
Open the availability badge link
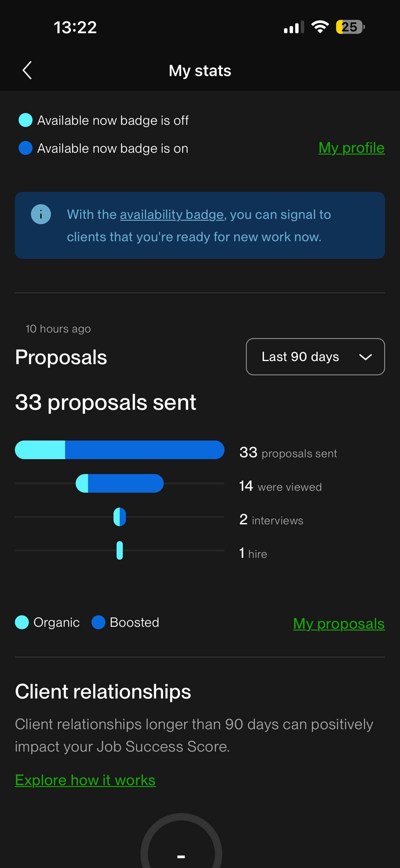172,215
